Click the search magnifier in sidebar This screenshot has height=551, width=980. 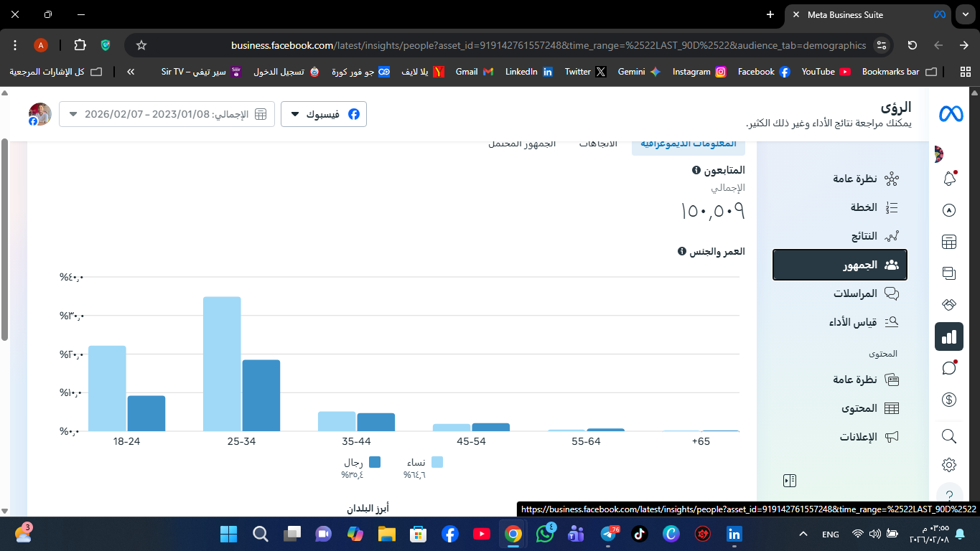[949, 436]
